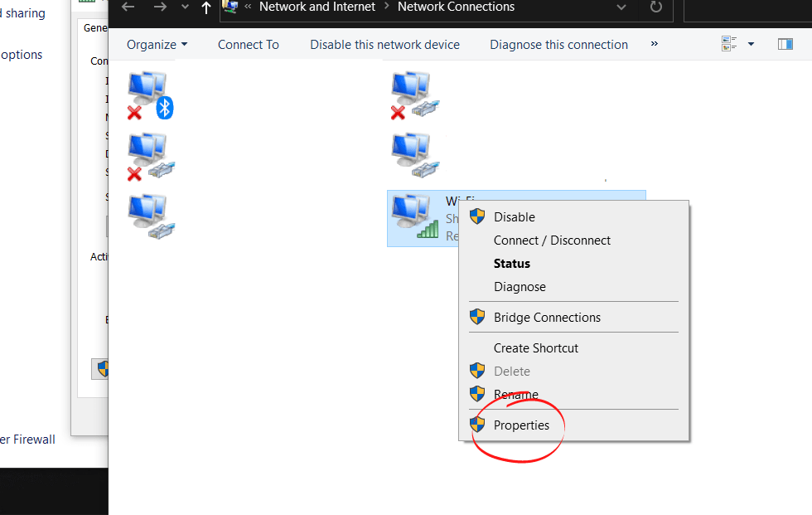Image resolution: width=812 pixels, height=515 pixels.
Task: Pick Create Shortcut from the context menu
Action: pos(535,348)
